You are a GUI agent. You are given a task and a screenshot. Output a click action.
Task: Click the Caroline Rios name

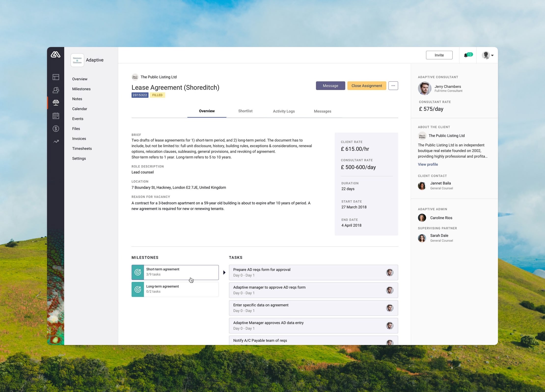coord(441,218)
